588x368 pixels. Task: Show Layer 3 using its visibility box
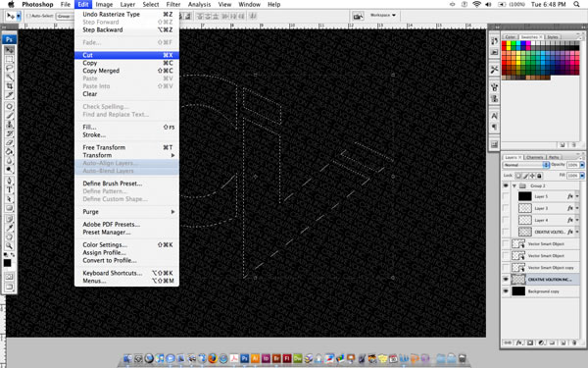coord(506,208)
